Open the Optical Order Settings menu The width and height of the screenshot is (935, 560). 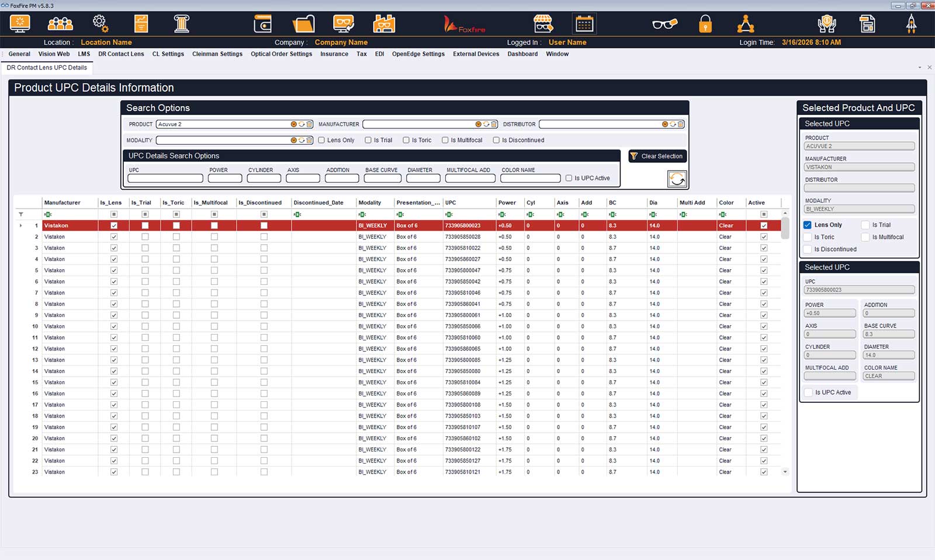point(281,54)
